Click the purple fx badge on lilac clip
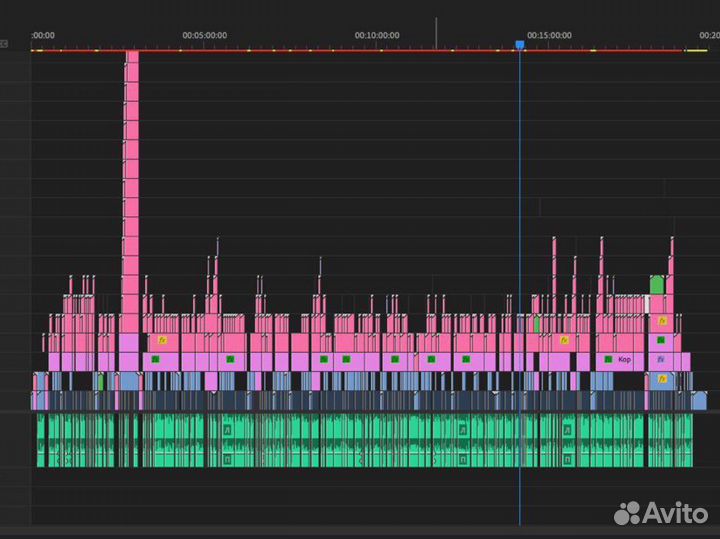This screenshot has height=539, width=720. pos(660,359)
